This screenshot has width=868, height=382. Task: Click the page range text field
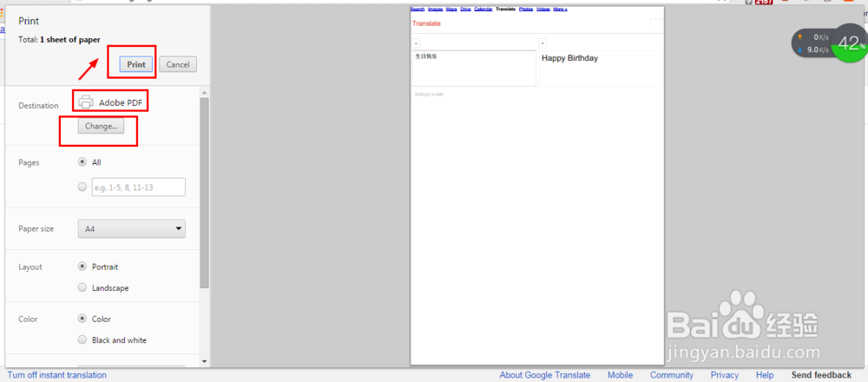(x=139, y=188)
